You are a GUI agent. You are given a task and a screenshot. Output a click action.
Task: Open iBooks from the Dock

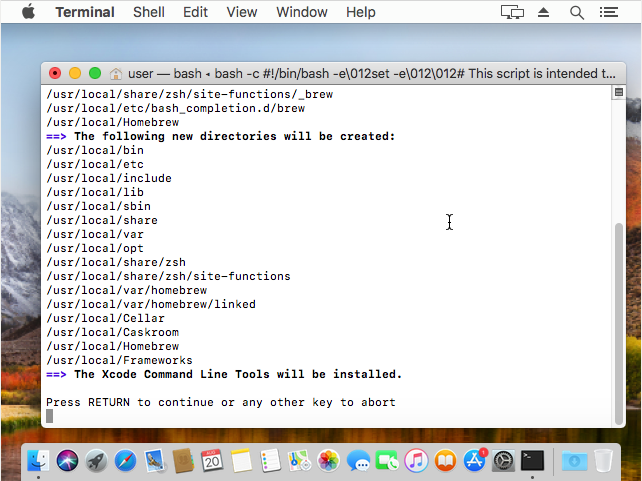445,461
